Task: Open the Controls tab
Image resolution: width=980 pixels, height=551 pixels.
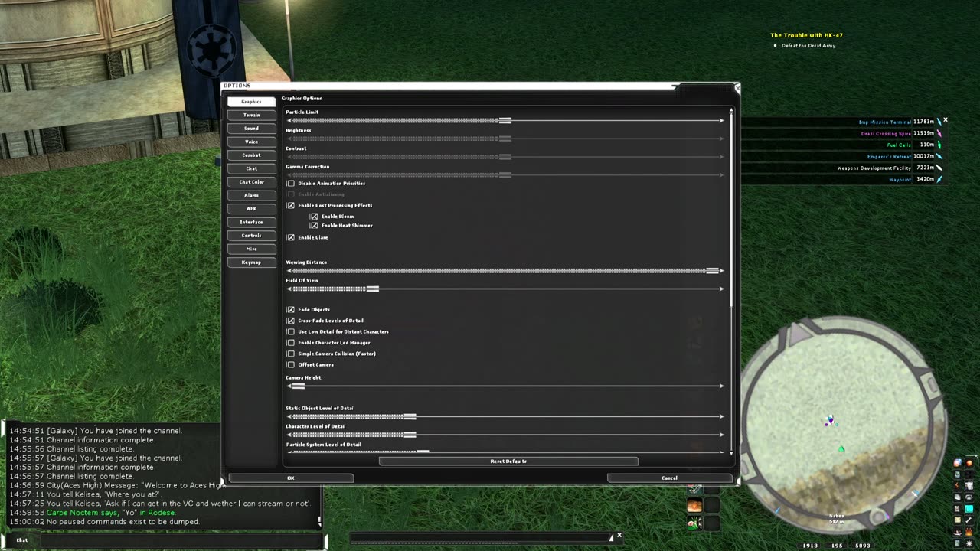Action: click(251, 236)
